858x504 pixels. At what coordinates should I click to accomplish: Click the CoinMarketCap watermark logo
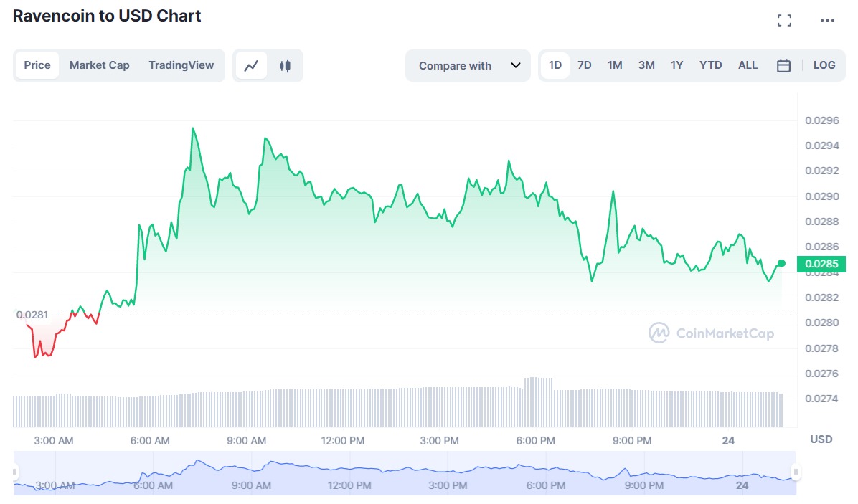[x=711, y=333]
